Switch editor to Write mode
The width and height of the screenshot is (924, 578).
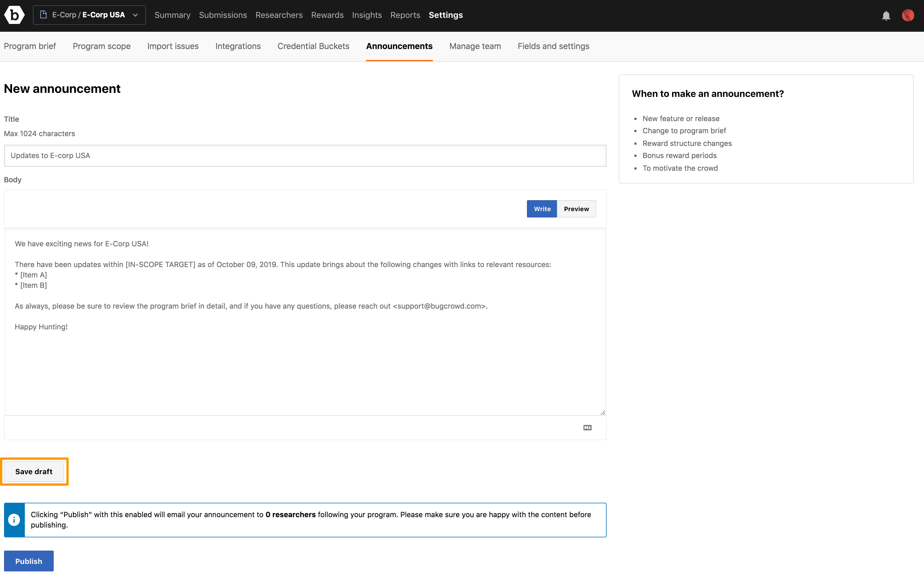tap(542, 209)
